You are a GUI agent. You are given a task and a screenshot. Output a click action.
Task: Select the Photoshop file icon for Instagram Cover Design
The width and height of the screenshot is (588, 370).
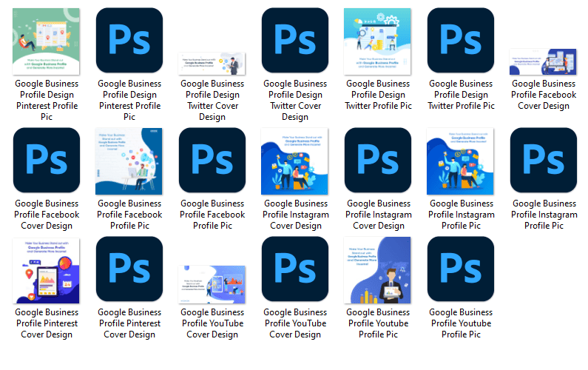378,161
